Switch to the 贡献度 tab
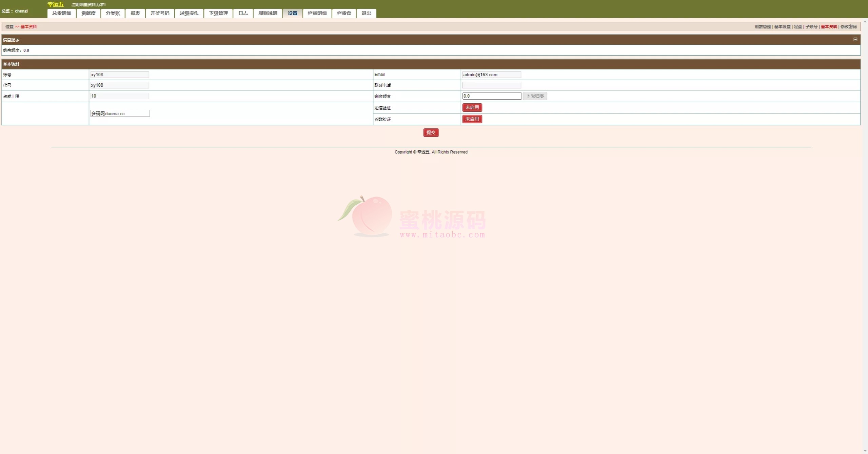The height and width of the screenshot is (454, 868). [x=88, y=13]
